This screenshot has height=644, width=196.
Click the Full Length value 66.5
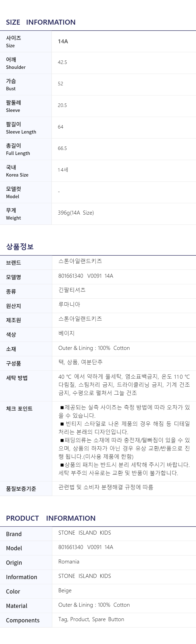click(x=62, y=148)
